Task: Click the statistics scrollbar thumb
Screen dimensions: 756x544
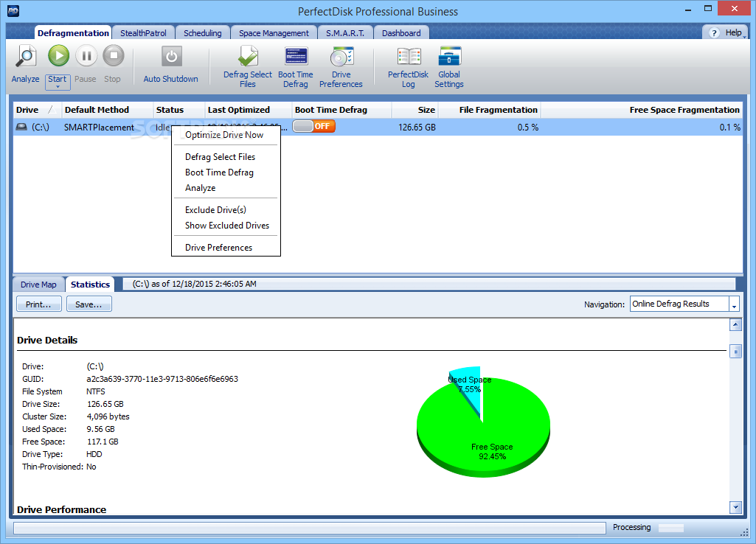Action: point(735,352)
